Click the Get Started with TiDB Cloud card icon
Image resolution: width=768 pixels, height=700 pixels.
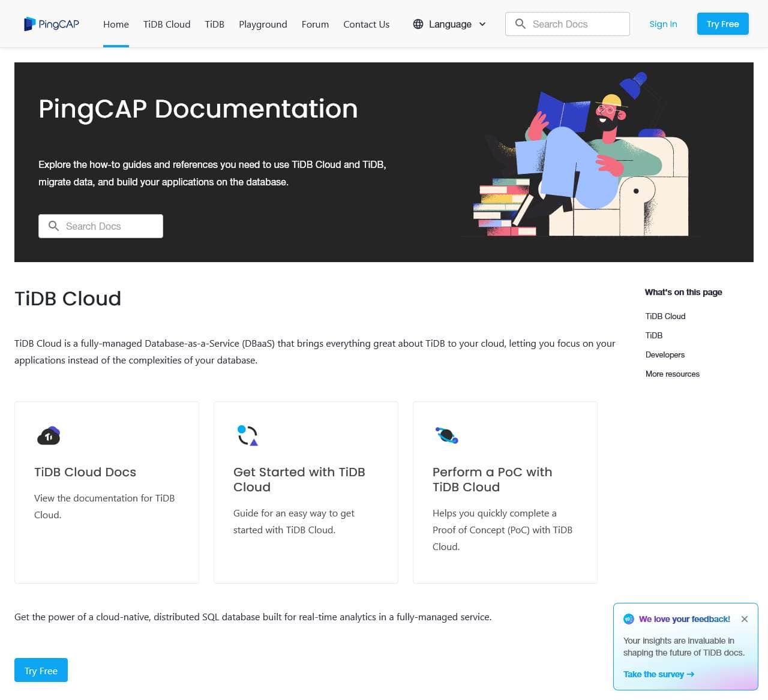247,435
